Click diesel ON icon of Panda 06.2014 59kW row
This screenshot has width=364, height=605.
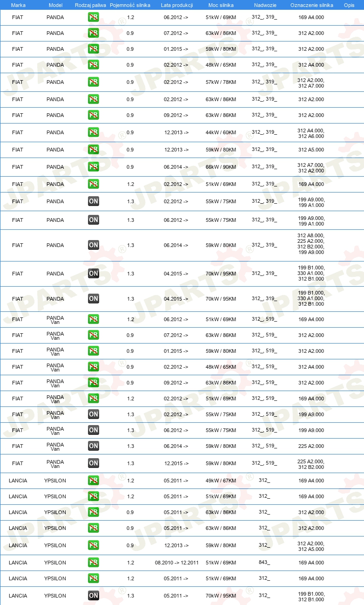(x=94, y=245)
